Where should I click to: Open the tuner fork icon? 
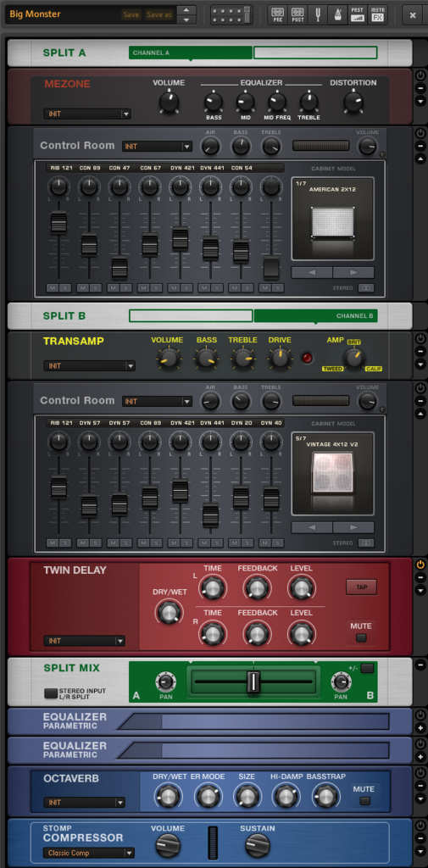pyautogui.click(x=317, y=14)
